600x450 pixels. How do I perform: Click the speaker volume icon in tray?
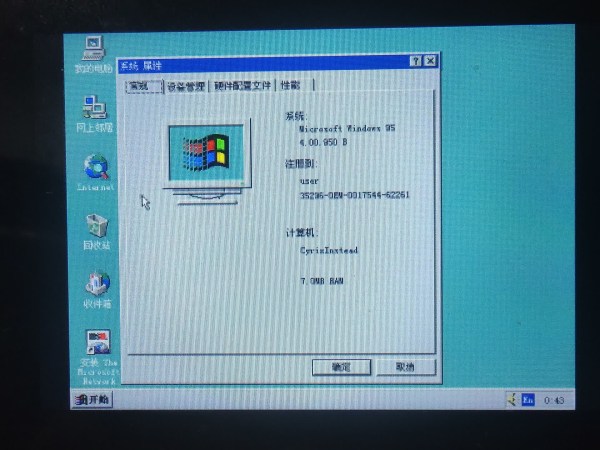(510, 400)
